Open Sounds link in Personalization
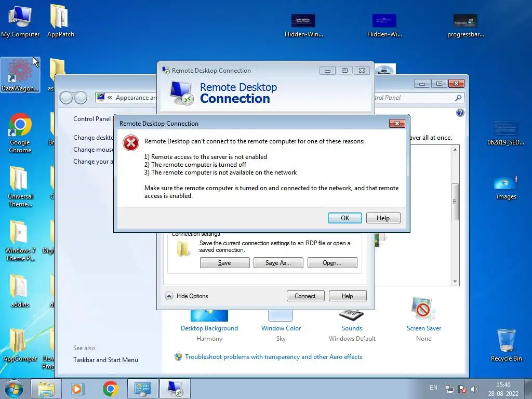 pos(352,328)
